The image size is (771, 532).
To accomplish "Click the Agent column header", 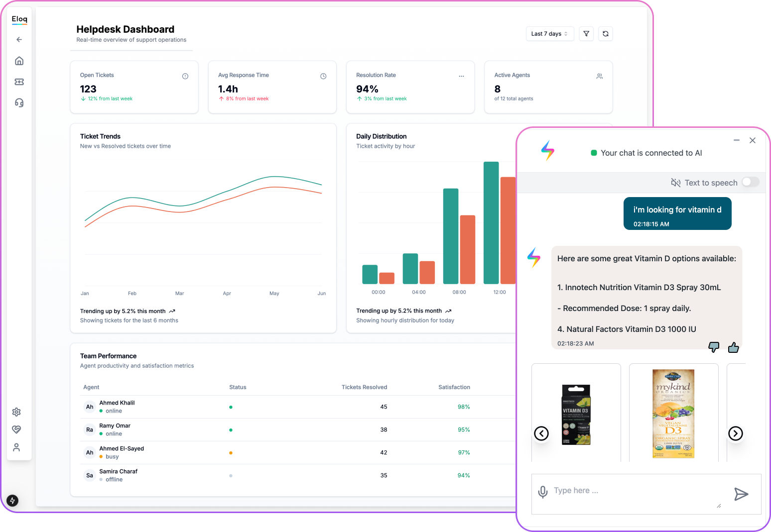I will coord(91,387).
